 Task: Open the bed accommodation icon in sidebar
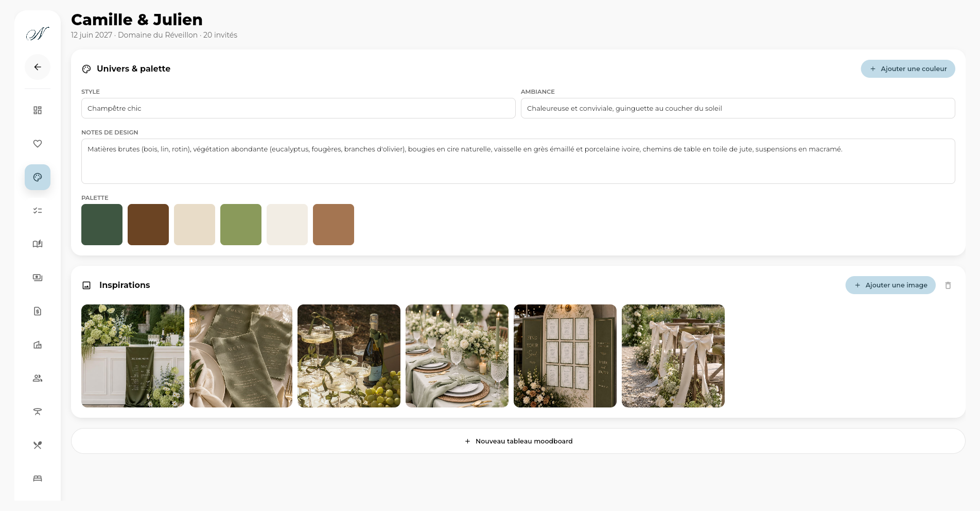pyautogui.click(x=38, y=479)
